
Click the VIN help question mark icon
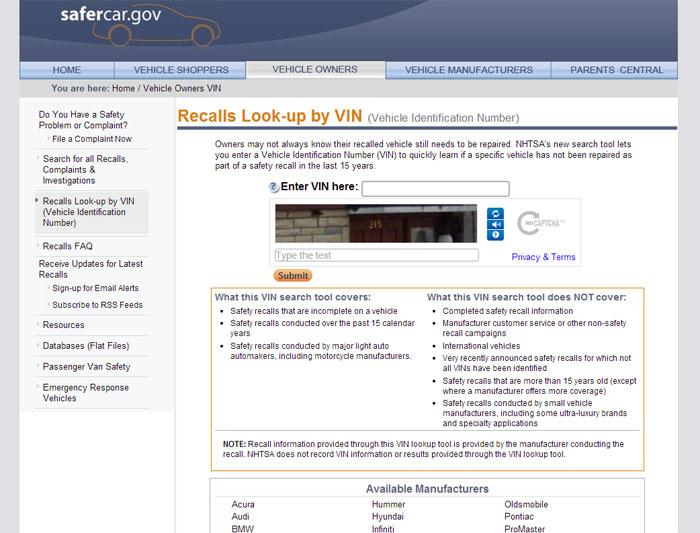pos(273,187)
